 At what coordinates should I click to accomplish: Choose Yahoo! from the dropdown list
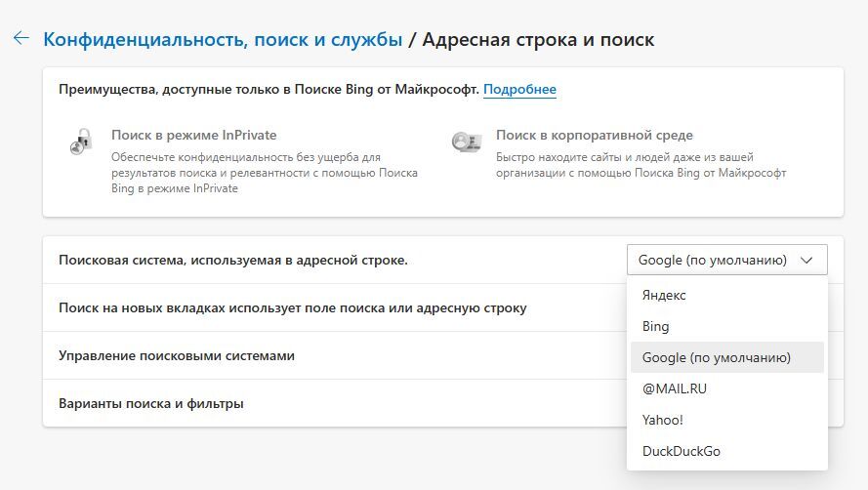click(663, 420)
